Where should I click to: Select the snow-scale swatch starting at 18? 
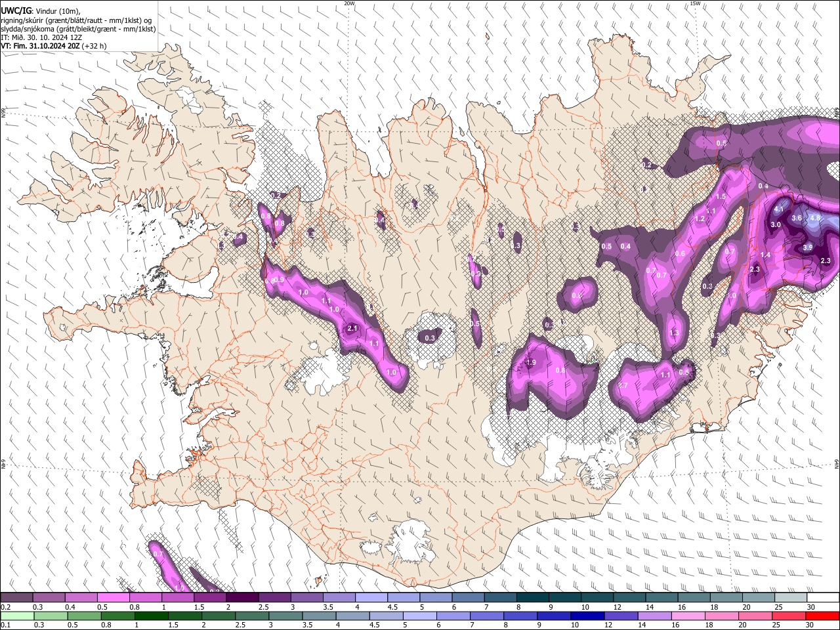click(x=726, y=598)
